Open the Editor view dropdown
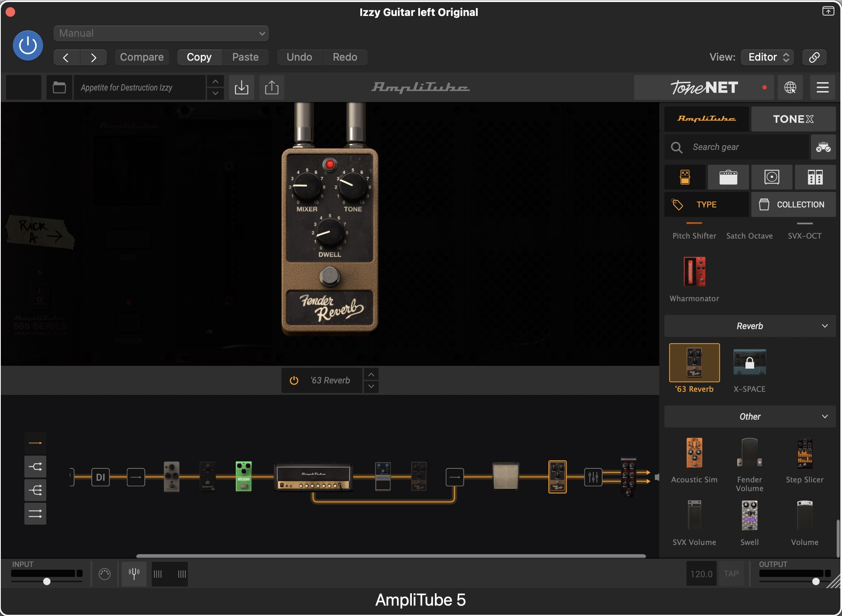 767,57
